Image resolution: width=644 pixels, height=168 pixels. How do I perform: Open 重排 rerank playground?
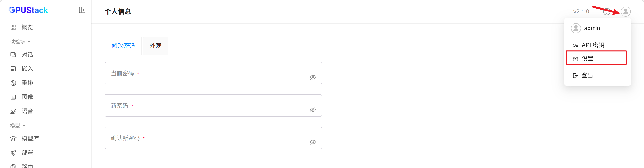27,83
